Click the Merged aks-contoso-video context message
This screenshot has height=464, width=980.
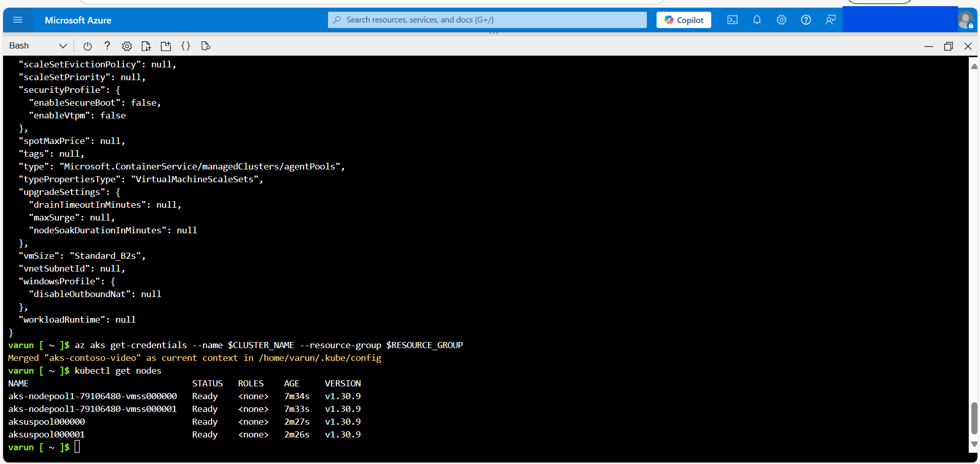(x=195, y=358)
